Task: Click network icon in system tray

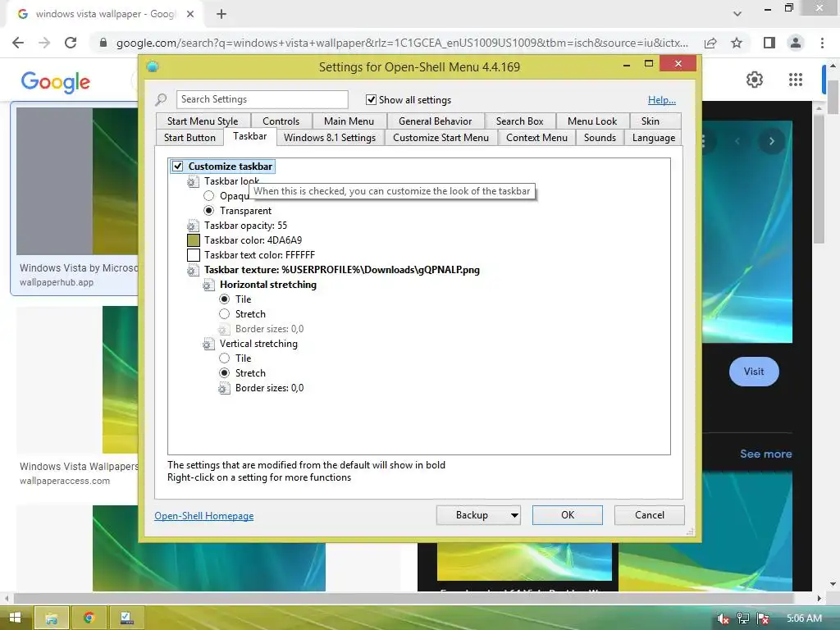Action: [x=743, y=619]
